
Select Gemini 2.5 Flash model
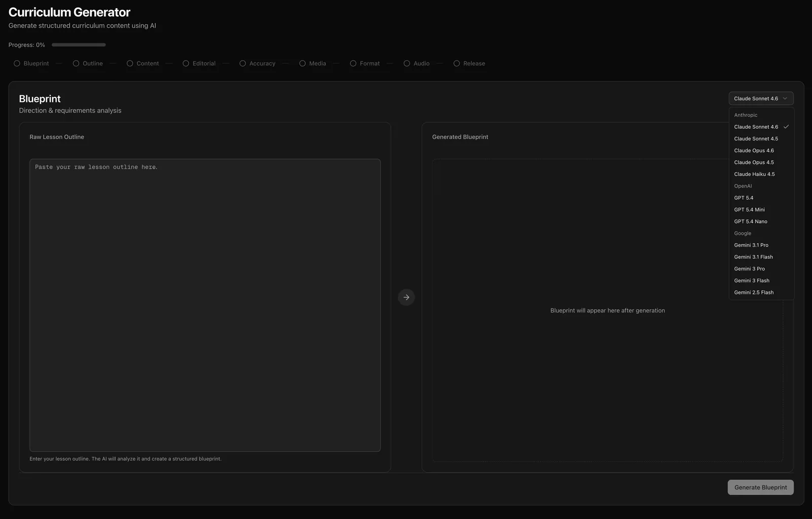(x=761, y=293)
